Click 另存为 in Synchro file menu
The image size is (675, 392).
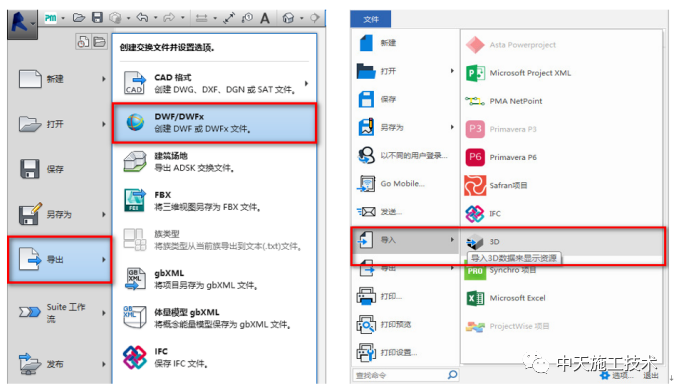click(406, 127)
